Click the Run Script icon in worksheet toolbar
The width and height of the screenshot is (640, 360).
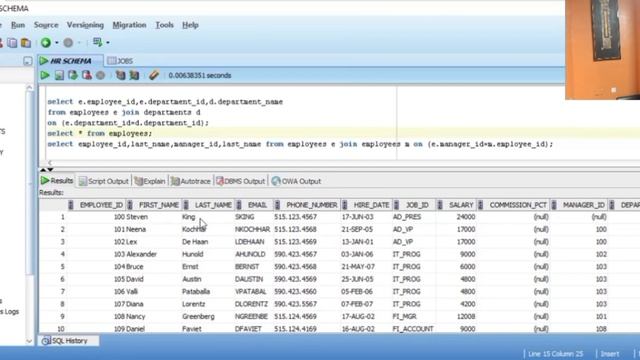point(59,76)
